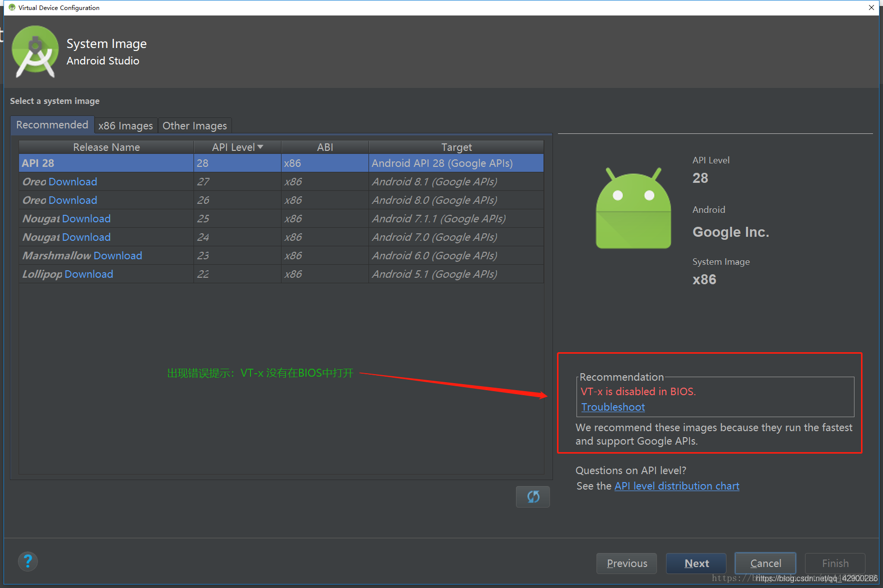Select the Android 7.1.1 (Google APIs) target cell

click(456, 219)
